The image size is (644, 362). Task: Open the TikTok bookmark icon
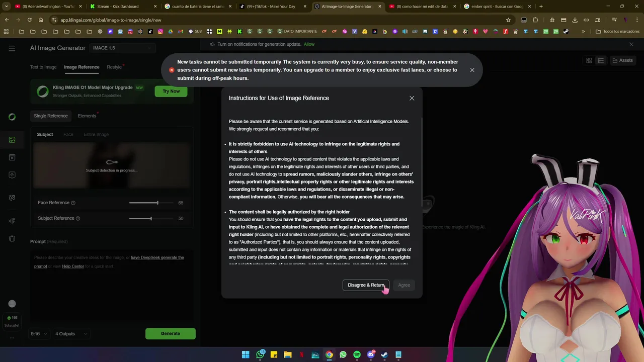coord(150,31)
